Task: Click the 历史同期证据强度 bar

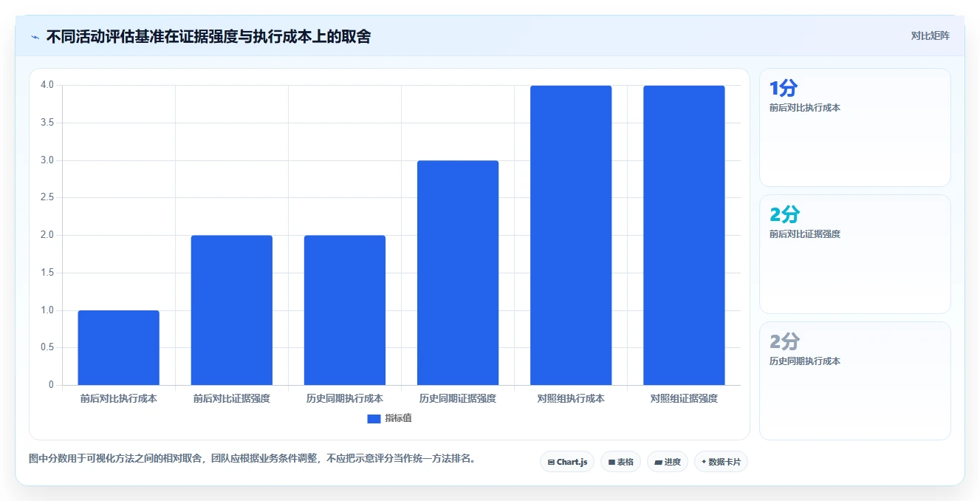Action: [x=458, y=273]
